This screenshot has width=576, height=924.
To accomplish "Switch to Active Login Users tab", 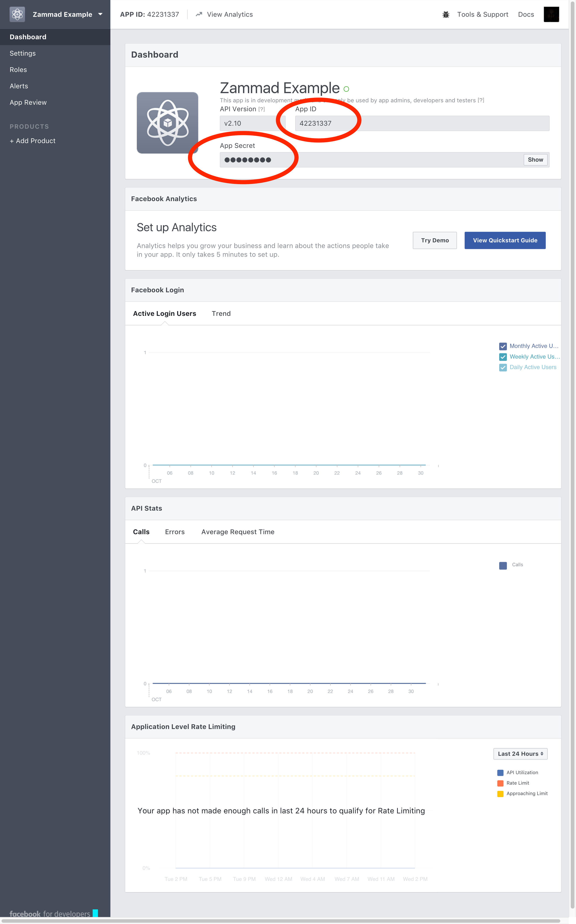I will [x=165, y=313].
